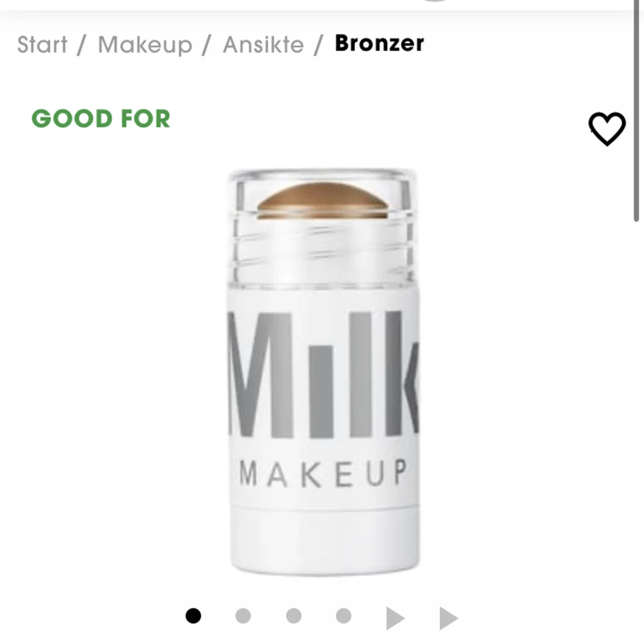Click the clear transparent cap of the product
The image size is (644, 644).
pos(323,227)
